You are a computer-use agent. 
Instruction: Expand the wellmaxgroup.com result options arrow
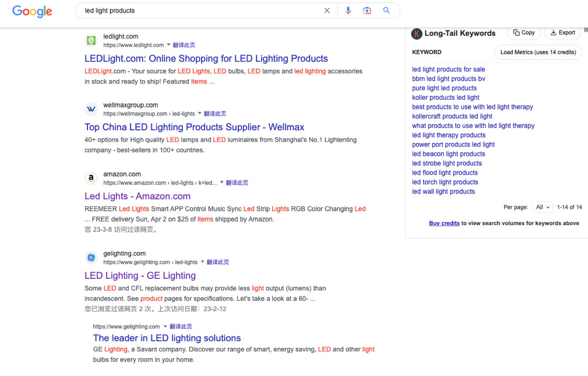[199, 114]
